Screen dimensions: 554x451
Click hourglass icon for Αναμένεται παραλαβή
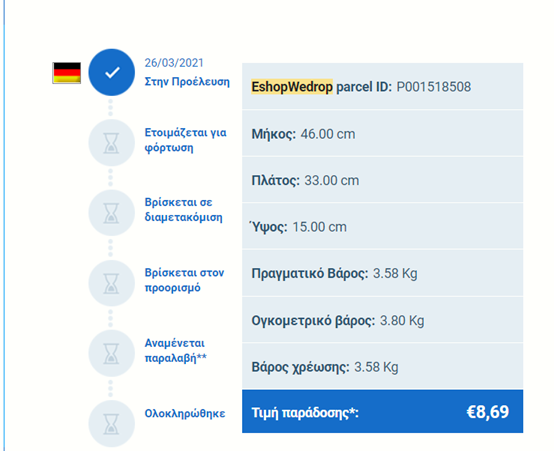coord(112,353)
